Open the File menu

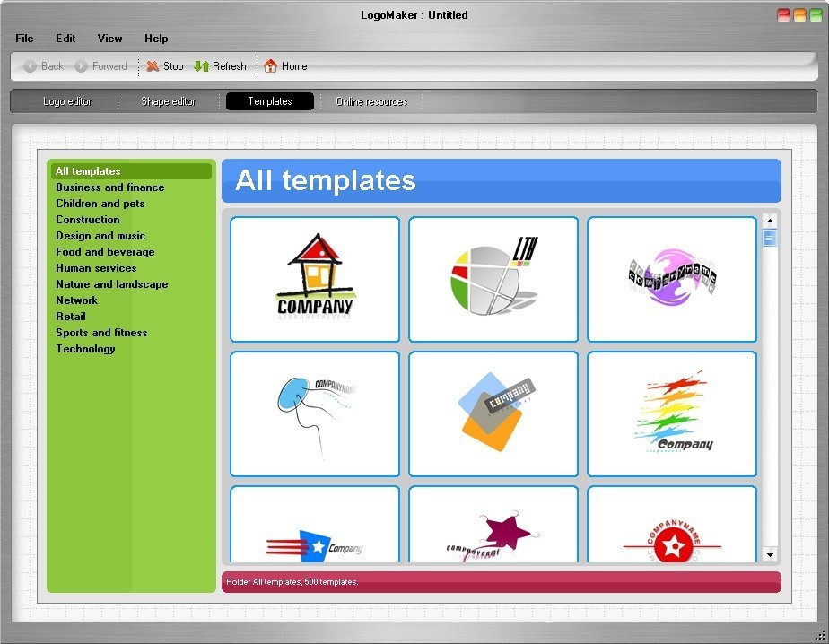(23, 39)
